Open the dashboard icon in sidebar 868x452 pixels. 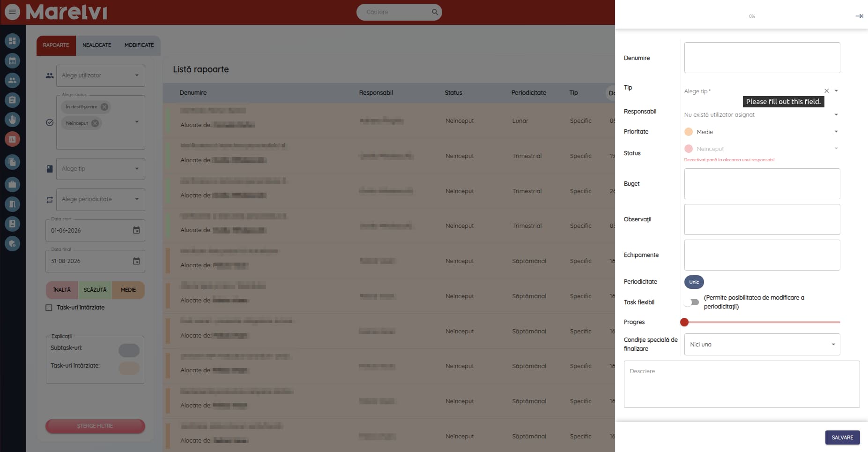(x=12, y=41)
